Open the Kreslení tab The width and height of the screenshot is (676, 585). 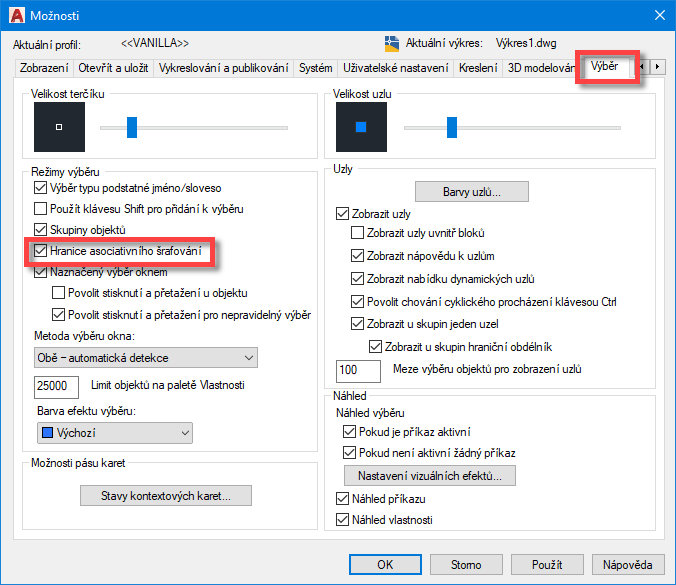click(478, 68)
